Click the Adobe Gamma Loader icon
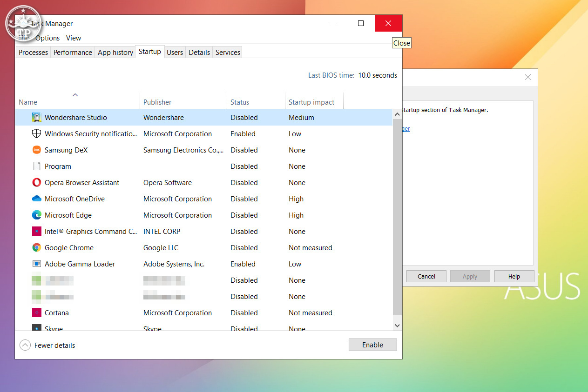The width and height of the screenshot is (588, 392). coord(37,264)
